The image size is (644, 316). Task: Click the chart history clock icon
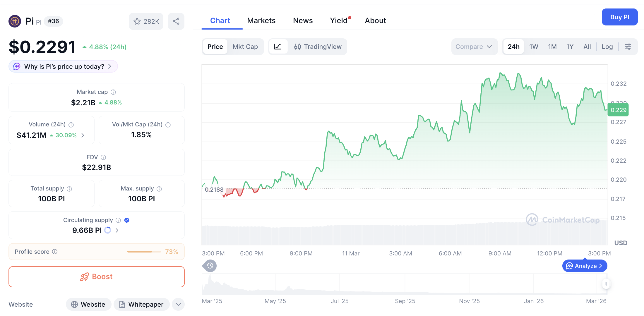pyautogui.click(x=210, y=266)
